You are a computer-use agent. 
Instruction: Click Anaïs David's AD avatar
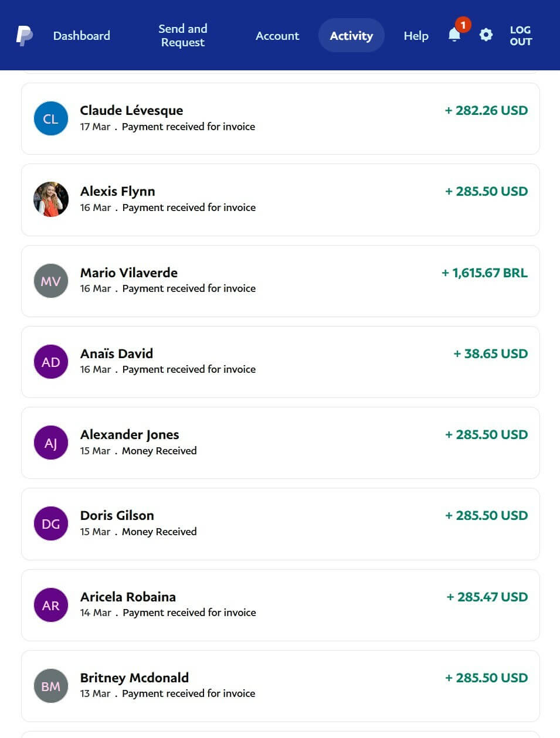click(51, 362)
